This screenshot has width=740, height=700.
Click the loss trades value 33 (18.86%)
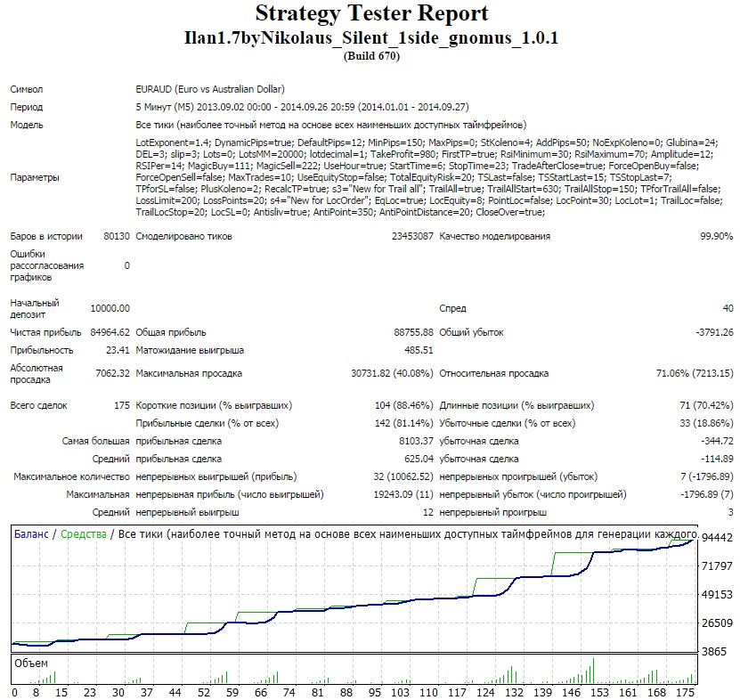point(706,423)
